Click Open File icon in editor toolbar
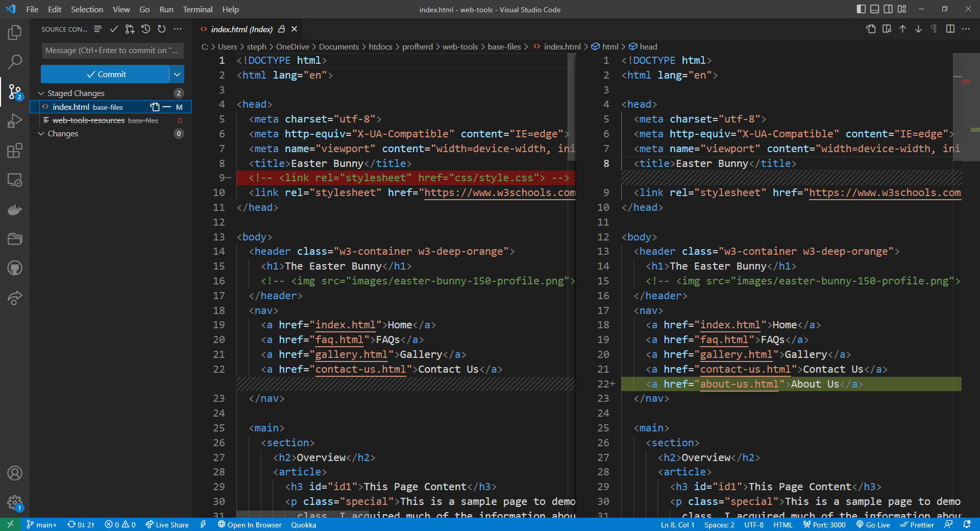Screen dimensions: 980x531 pos(871,29)
